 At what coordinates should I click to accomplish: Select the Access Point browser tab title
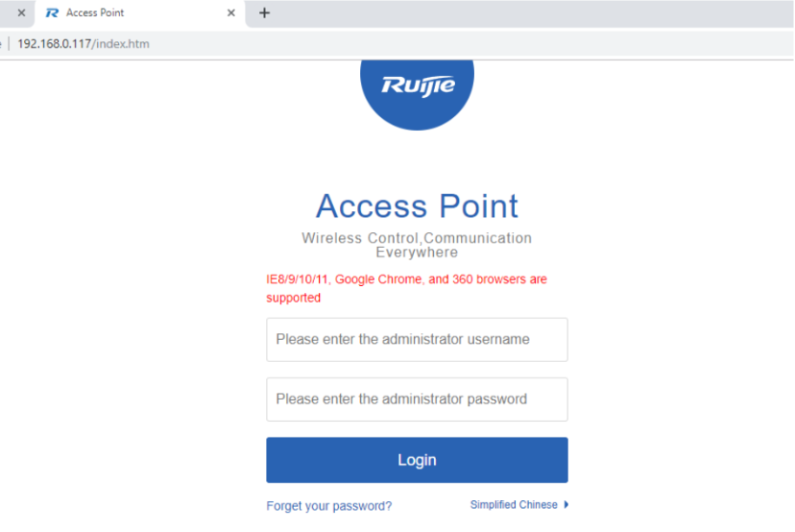tap(95, 13)
